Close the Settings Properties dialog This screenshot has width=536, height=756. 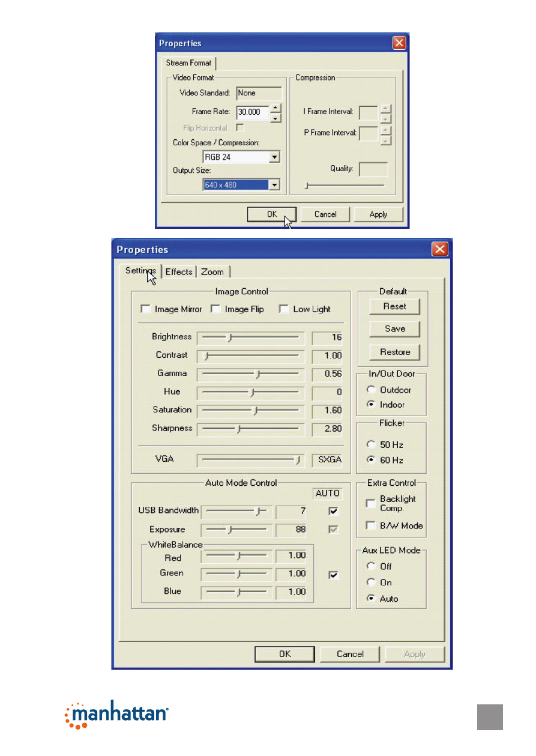pos(440,249)
